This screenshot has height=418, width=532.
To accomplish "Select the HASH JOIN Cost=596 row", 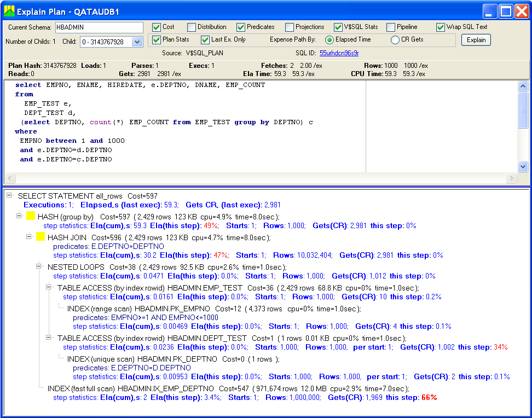I will pyautogui.click(x=159, y=237).
